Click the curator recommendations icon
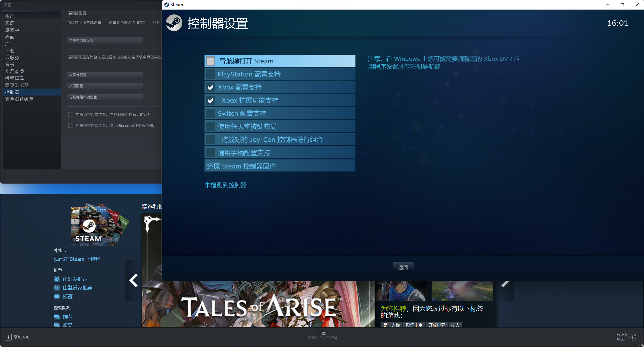The image size is (644, 347). tap(57, 288)
